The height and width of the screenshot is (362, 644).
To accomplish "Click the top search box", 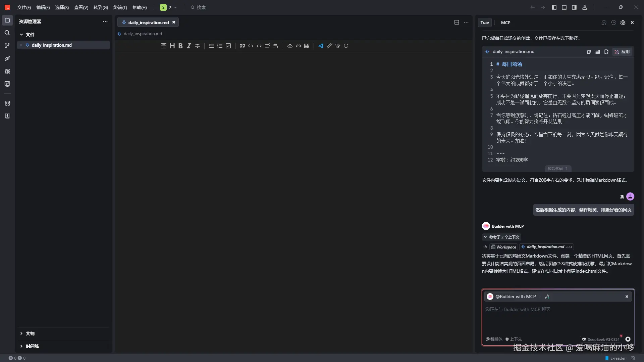I will tap(199, 7).
